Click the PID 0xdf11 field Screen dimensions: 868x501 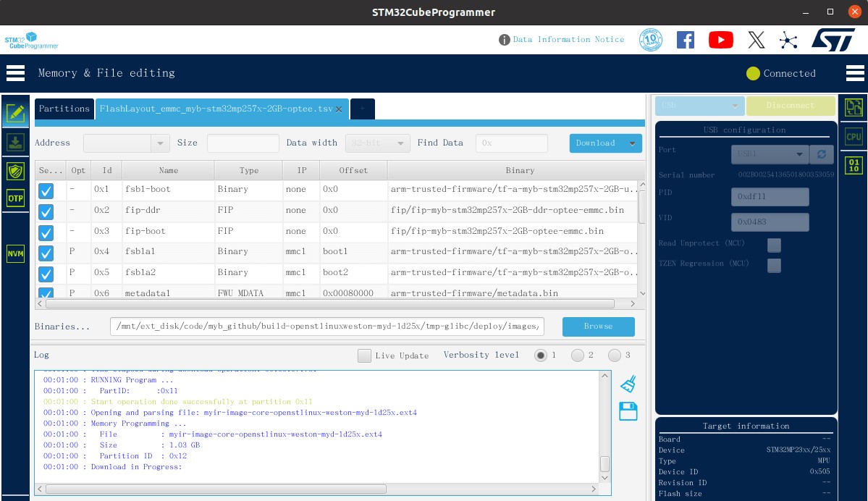tap(770, 196)
